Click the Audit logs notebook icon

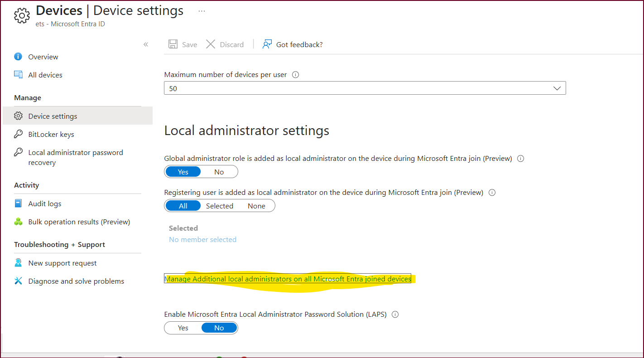tap(18, 203)
